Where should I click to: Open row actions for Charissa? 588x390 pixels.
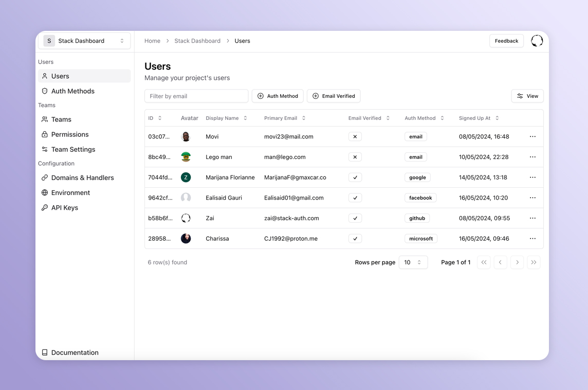tap(532, 239)
